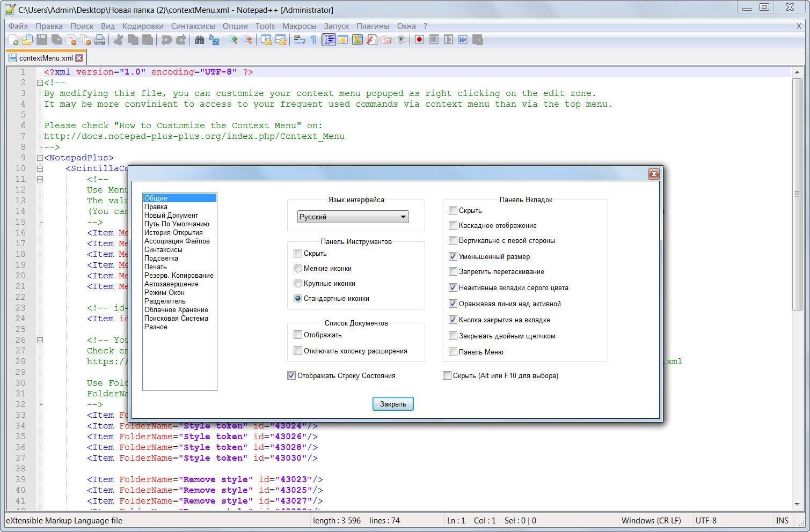Select Крупные иконки radio button
The height and width of the screenshot is (532, 810).
click(298, 283)
